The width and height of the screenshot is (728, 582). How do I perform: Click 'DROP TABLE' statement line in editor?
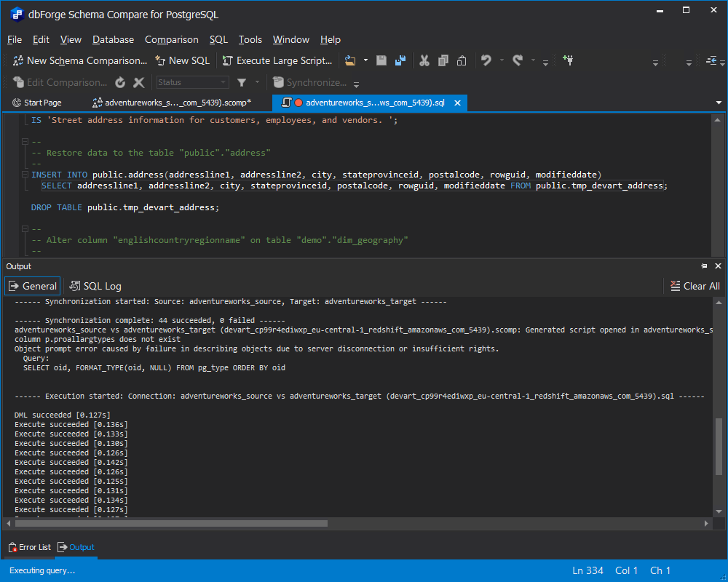[x=125, y=207]
